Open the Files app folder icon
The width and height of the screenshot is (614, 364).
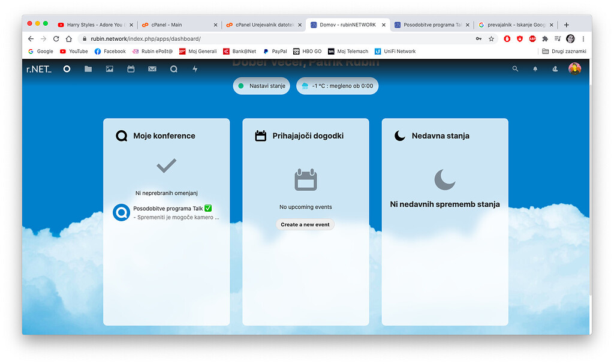[x=88, y=69]
